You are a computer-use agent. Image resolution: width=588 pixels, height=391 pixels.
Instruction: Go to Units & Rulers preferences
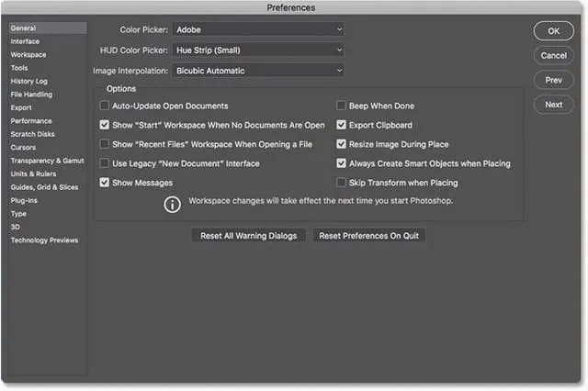[x=33, y=173]
